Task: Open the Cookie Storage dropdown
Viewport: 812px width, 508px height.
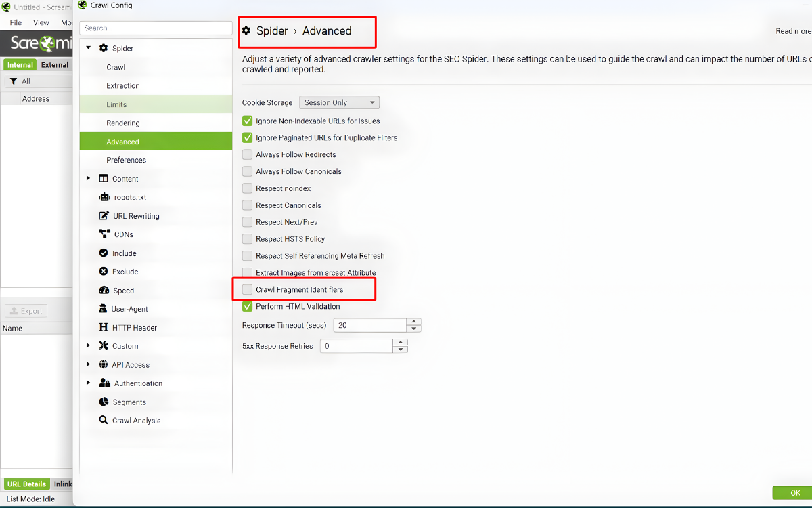Action: [339, 103]
